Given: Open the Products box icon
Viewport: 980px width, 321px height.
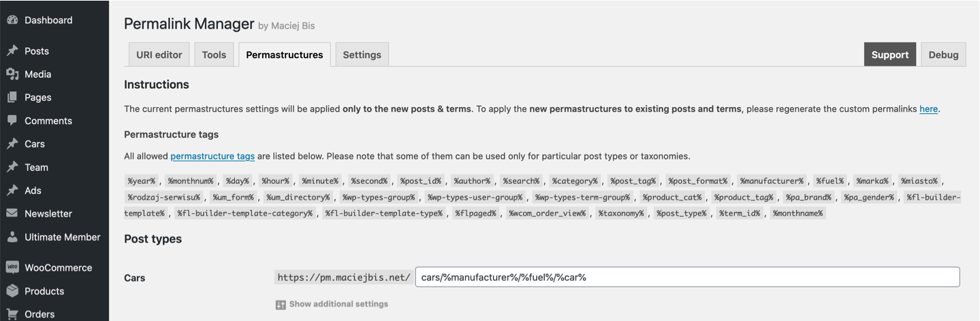Looking at the screenshot, I should coord(12,291).
